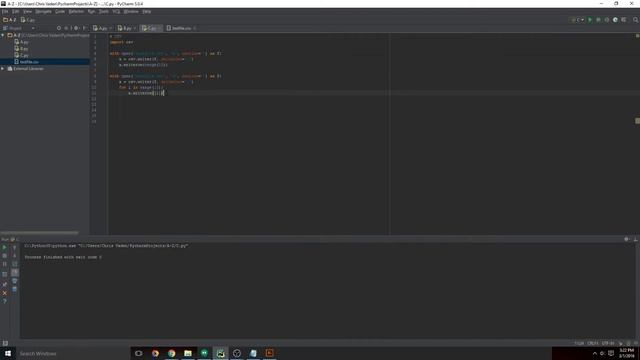Viewport: 640px width, 360px height.
Task: Select A.py in the project tree
Action: (x=22, y=42)
